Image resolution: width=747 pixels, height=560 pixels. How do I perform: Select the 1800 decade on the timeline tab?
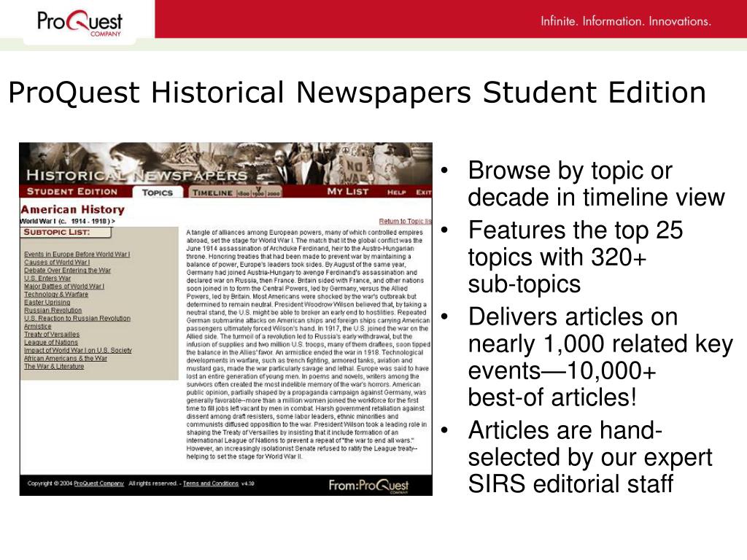point(243,193)
